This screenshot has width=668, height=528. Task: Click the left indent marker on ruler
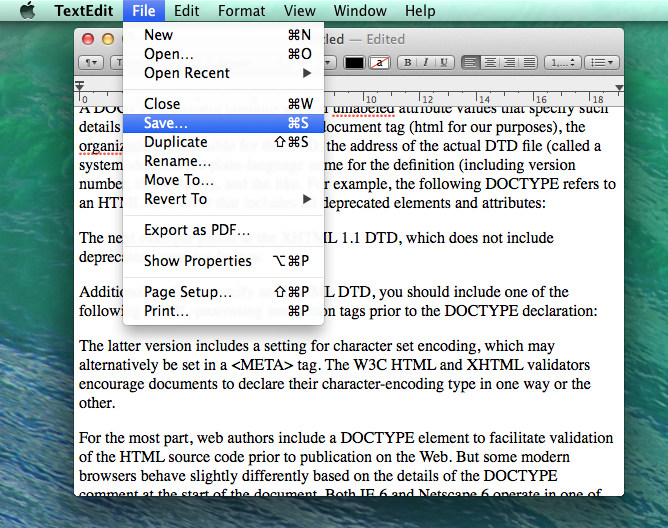[x=79, y=86]
